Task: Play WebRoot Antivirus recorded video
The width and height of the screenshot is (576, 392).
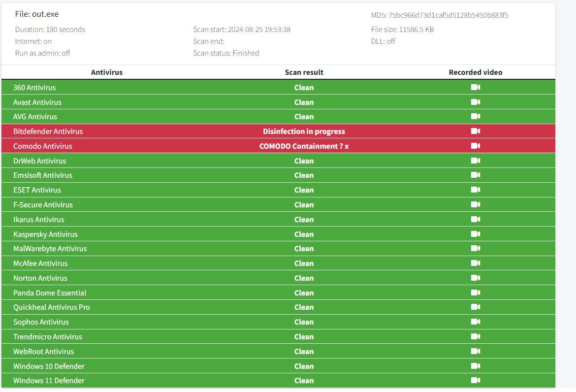Action: point(476,351)
